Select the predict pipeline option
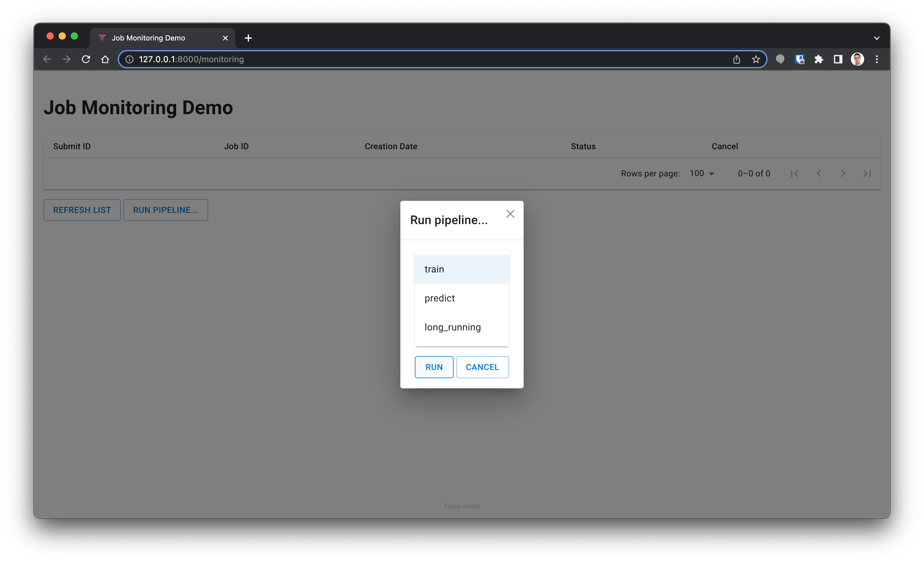Image resolution: width=924 pixels, height=563 pixels. (x=462, y=298)
